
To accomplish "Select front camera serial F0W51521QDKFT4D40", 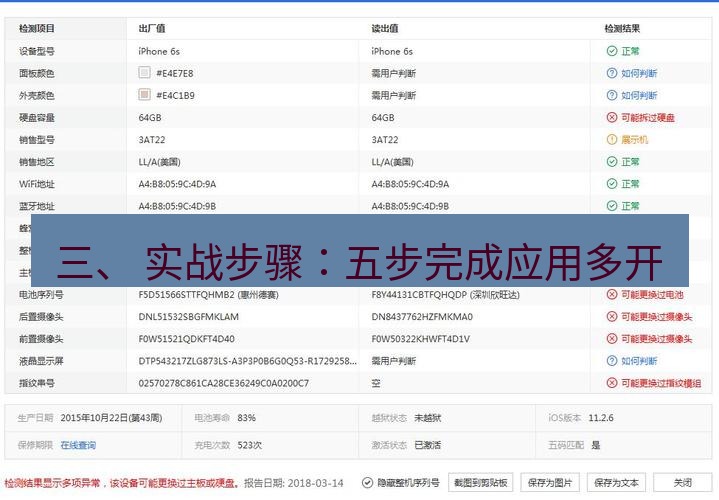I will [187, 339].
